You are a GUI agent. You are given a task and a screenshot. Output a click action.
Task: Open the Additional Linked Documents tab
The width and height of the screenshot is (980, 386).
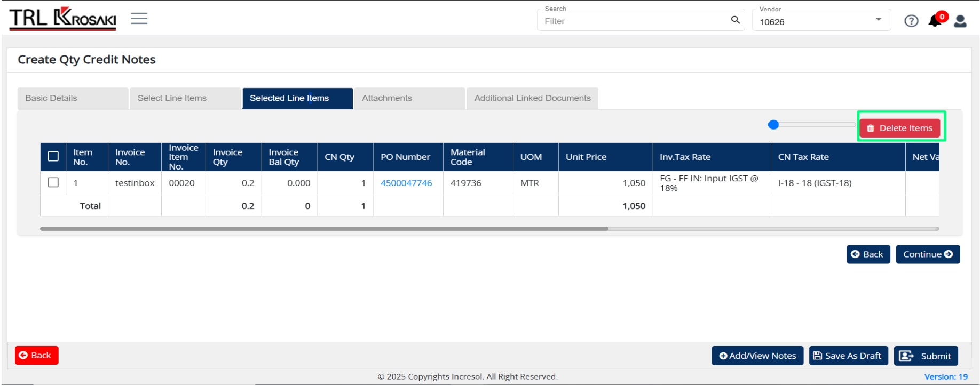532,98
